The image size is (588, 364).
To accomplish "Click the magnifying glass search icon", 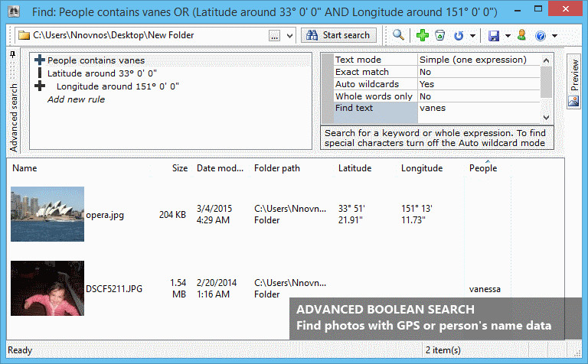I will point(398,35).
